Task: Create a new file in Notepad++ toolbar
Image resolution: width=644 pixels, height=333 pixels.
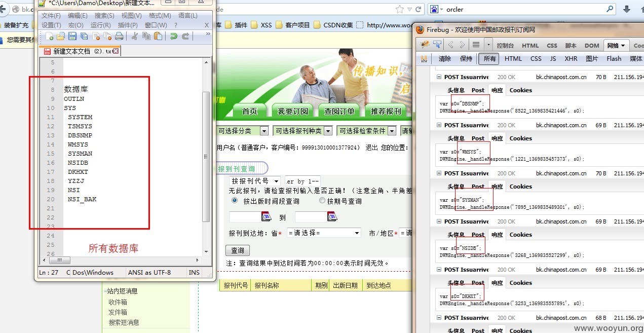Action: (50, 36)
